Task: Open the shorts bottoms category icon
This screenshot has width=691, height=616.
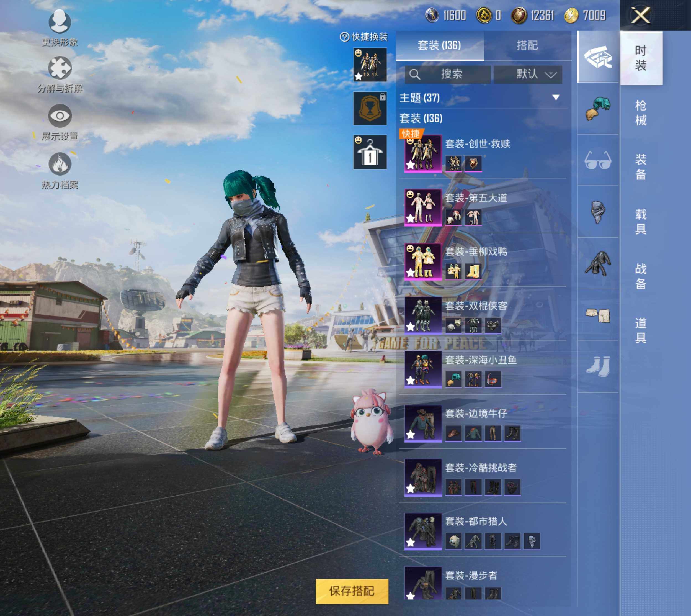Action: 598,315
